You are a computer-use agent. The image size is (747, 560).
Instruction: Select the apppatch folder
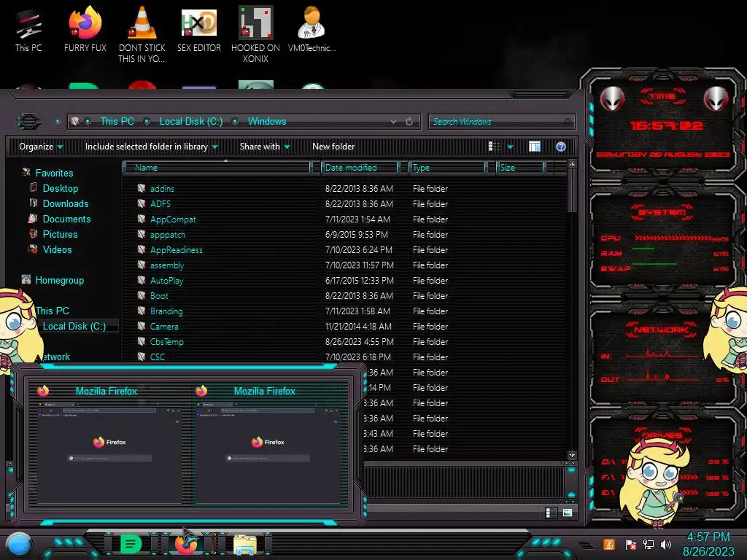click(x=167, y=234)
